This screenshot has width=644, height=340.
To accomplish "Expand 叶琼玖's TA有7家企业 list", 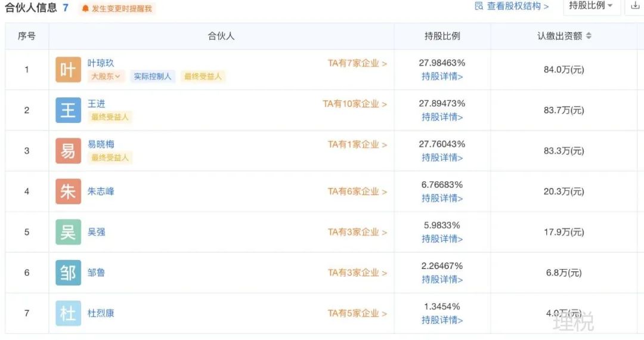I will (x=357, y=63).
